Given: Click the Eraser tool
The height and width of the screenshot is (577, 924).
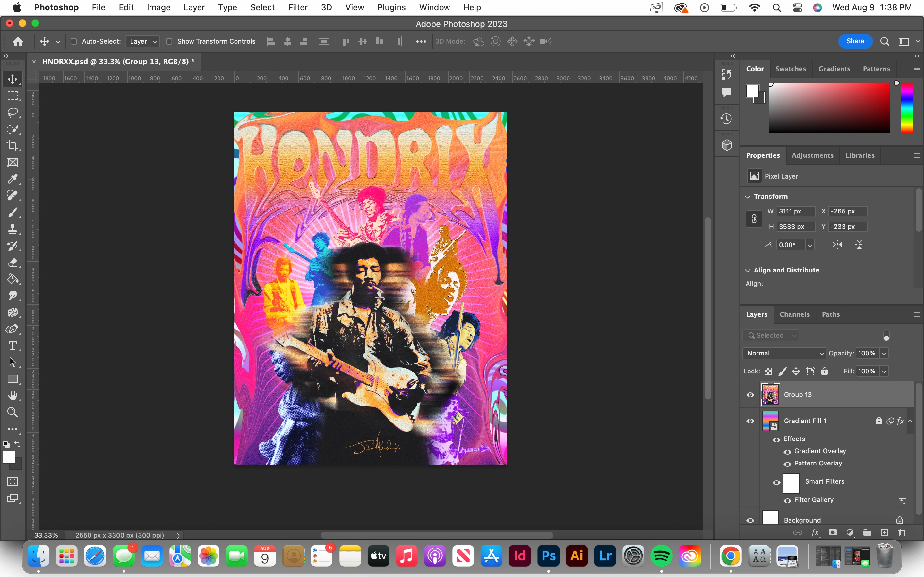Looking at the screenshot, I should tap(13, 263).
